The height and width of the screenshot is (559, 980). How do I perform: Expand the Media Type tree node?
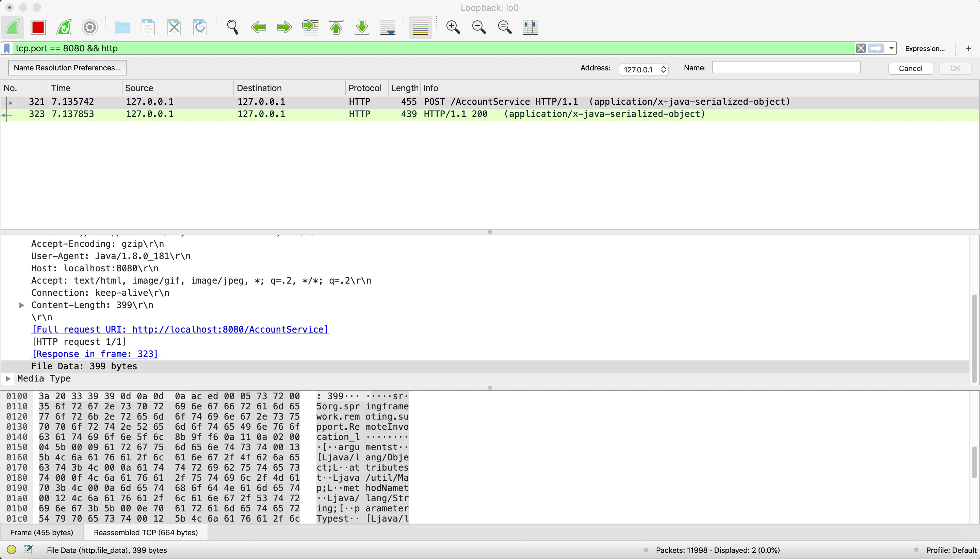(8, 378)
